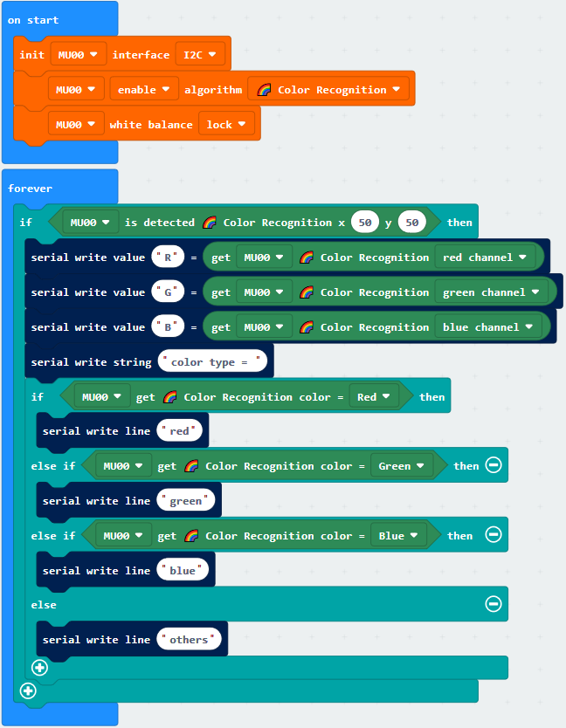Click 'is detected' text in outer condition
The image size is (566, 728).
point(159,223)
